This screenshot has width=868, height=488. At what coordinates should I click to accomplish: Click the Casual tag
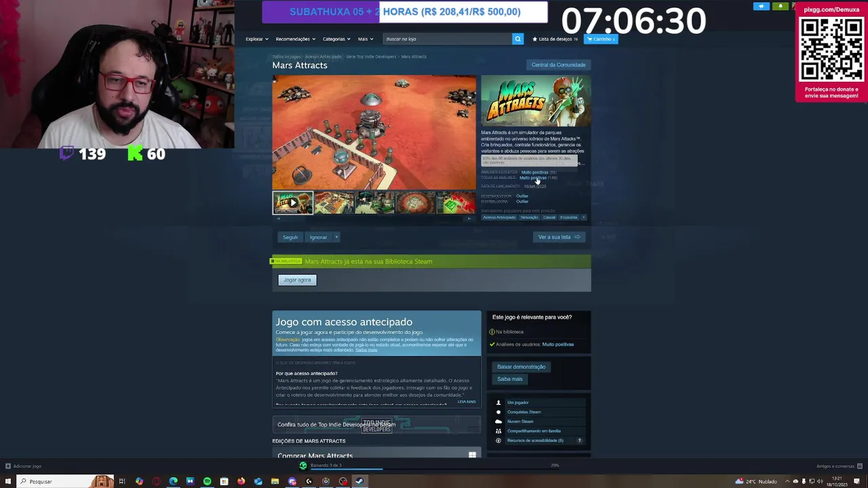point(549,217)
